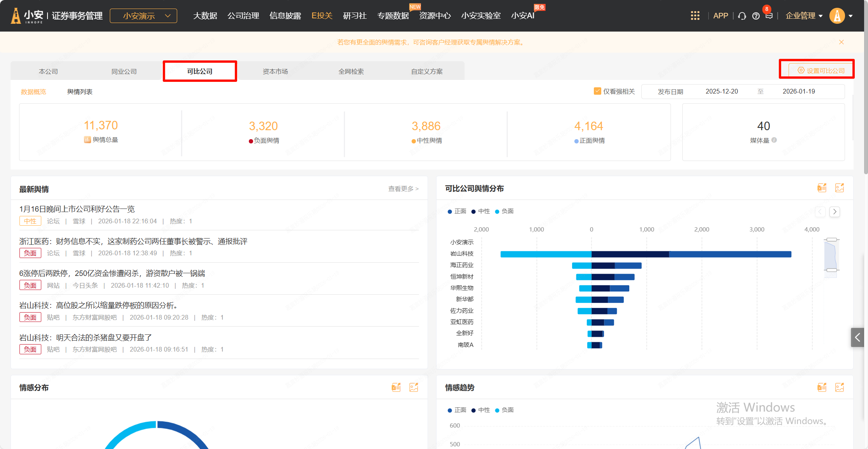Click the 设置可比公司 button

[821, 71]
